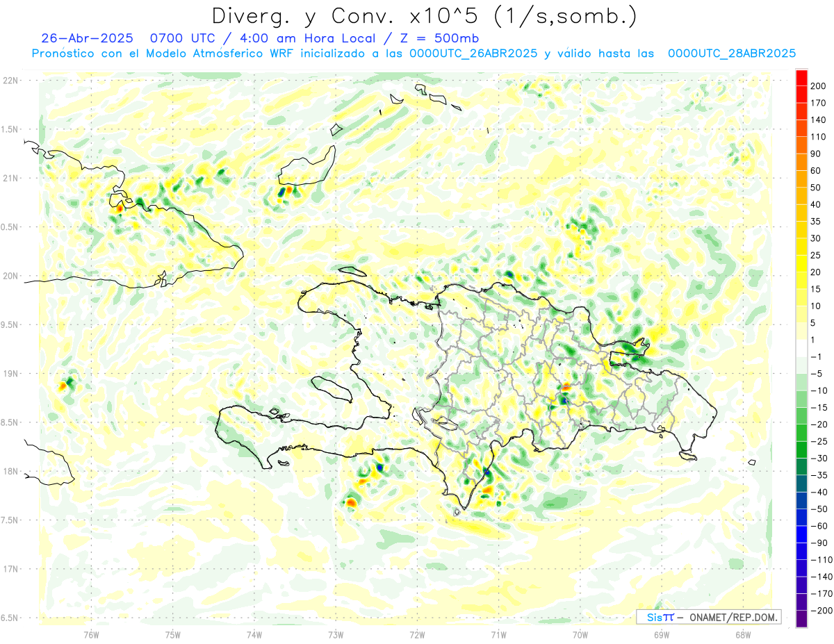Click the '-40' legend value
Image resolution: width=834 pixels, height=644 pixels.
tap(821, 492)
